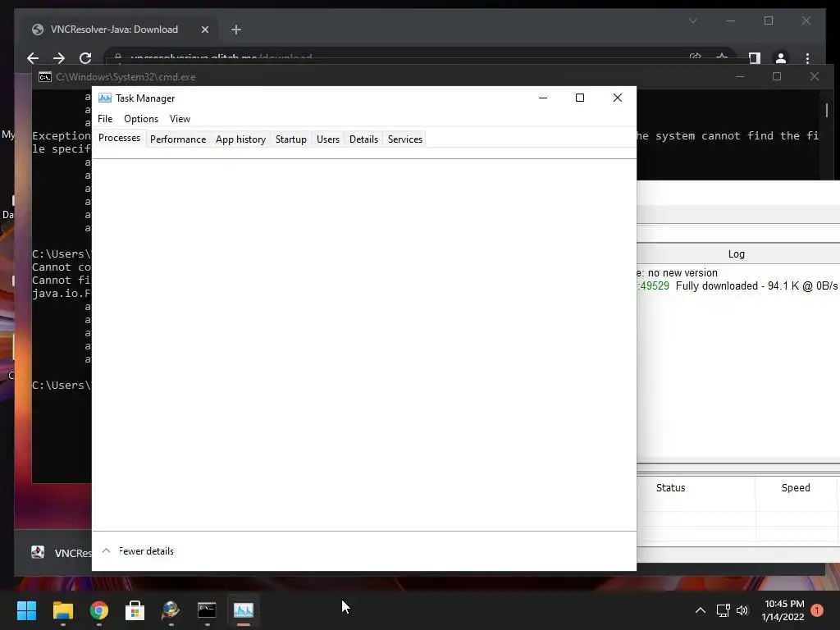Open the Options menu in Task Manager
This screenshot has width=840, height=630.
141,119
